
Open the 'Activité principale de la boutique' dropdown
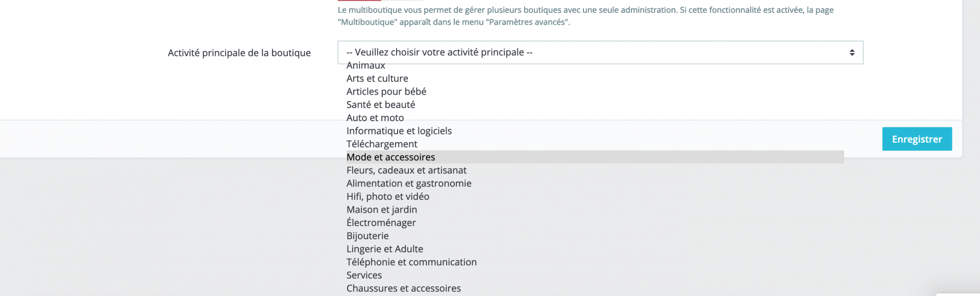[x=600, y=53]
